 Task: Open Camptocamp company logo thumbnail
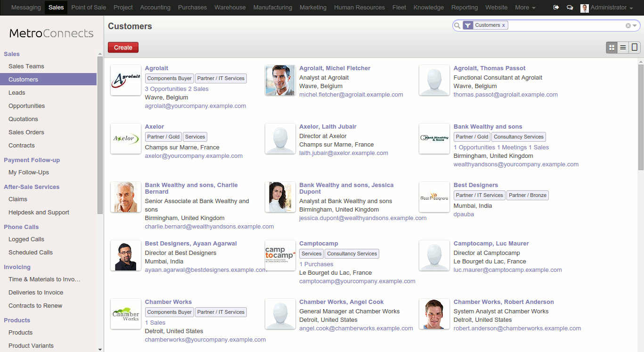(280, 255)
